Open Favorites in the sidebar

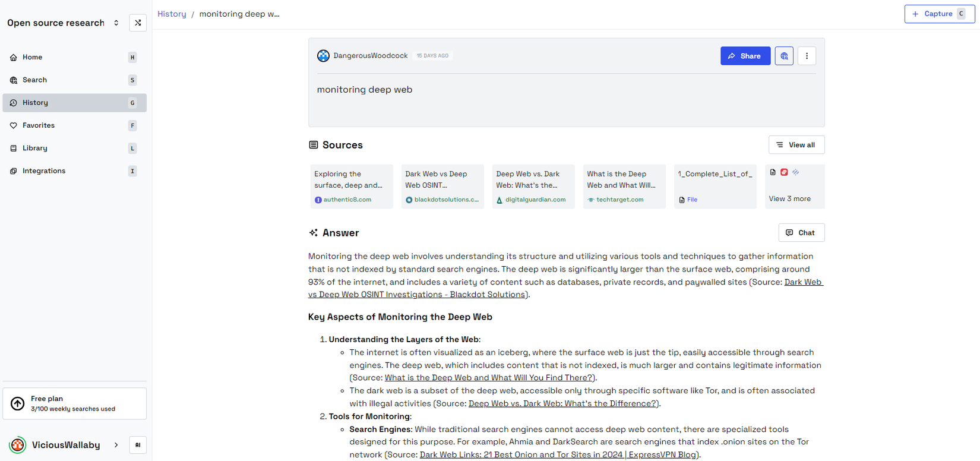tap(39, 125)
